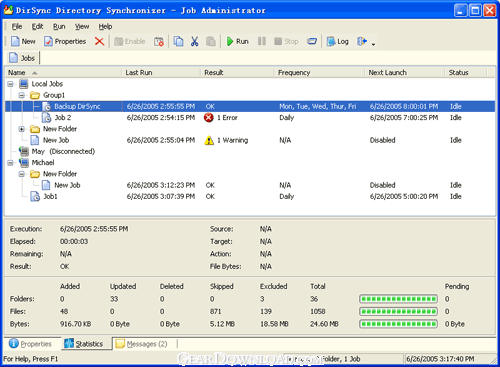500x367 pixels.
Task: Click the New job button
Action: [x=23, y=42]
